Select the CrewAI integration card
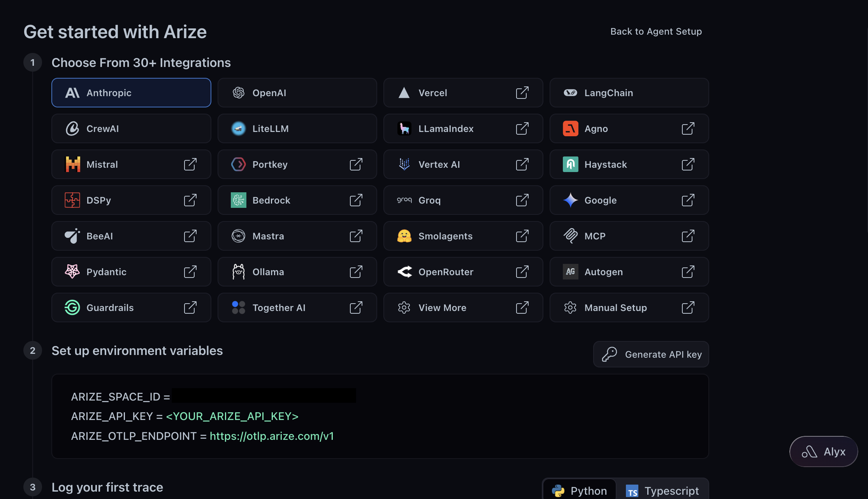The image size is (868, 499). (x=131, y=128)
